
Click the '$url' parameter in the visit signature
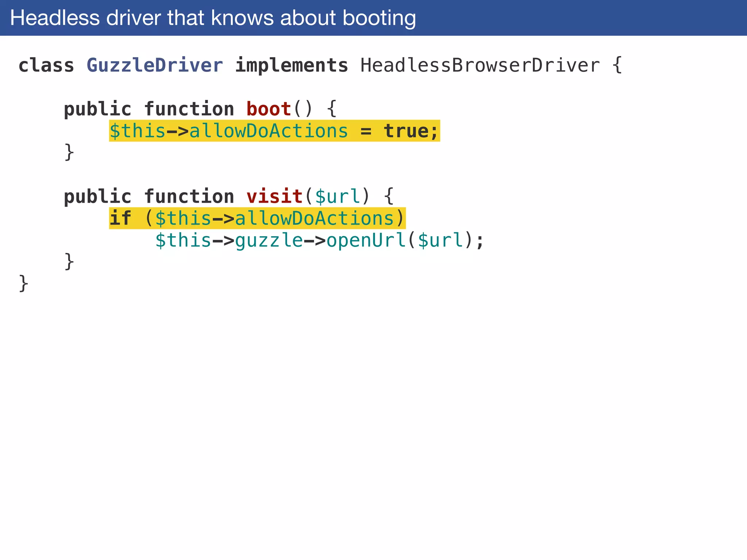(337, 197)
